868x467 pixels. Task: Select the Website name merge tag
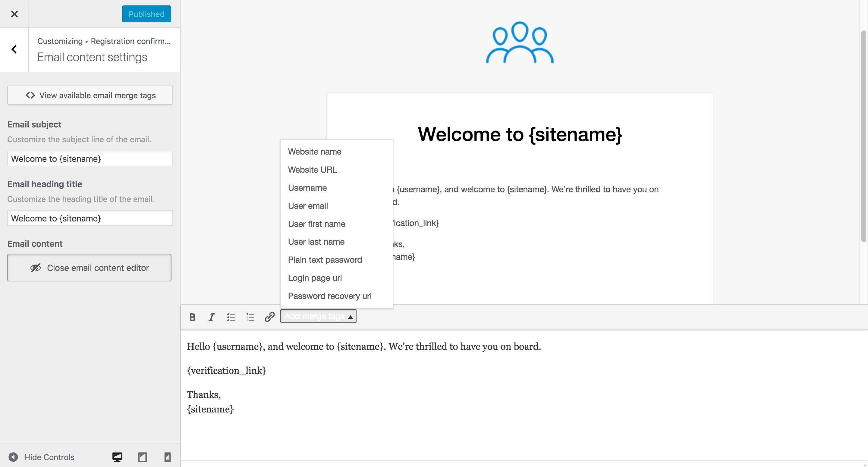click(314, 152)
